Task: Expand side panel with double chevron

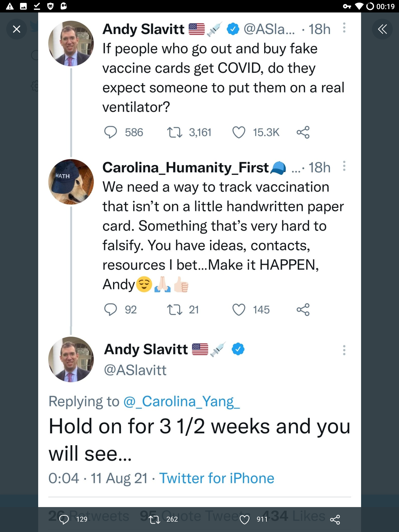Action: click(382, 29)
